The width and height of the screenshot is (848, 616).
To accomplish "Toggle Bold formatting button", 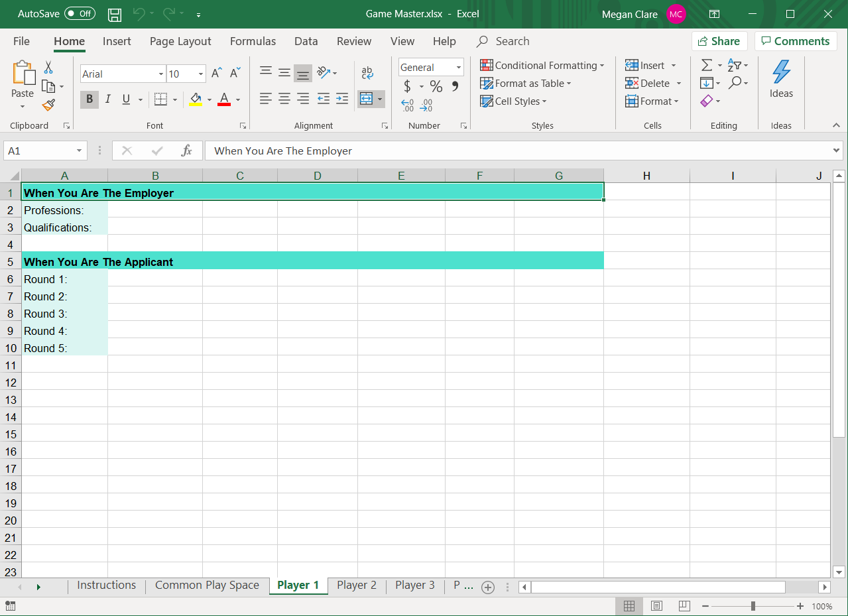I will [x=89, y=99].
